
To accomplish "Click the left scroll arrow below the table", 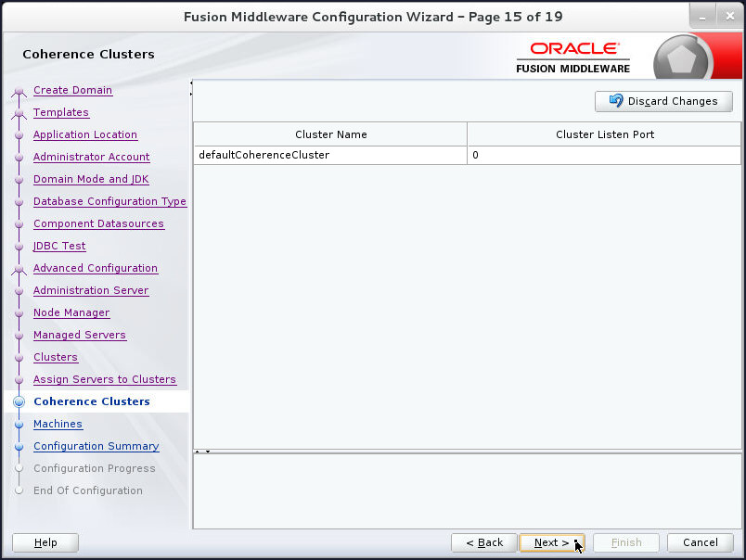I will [196, 452].
